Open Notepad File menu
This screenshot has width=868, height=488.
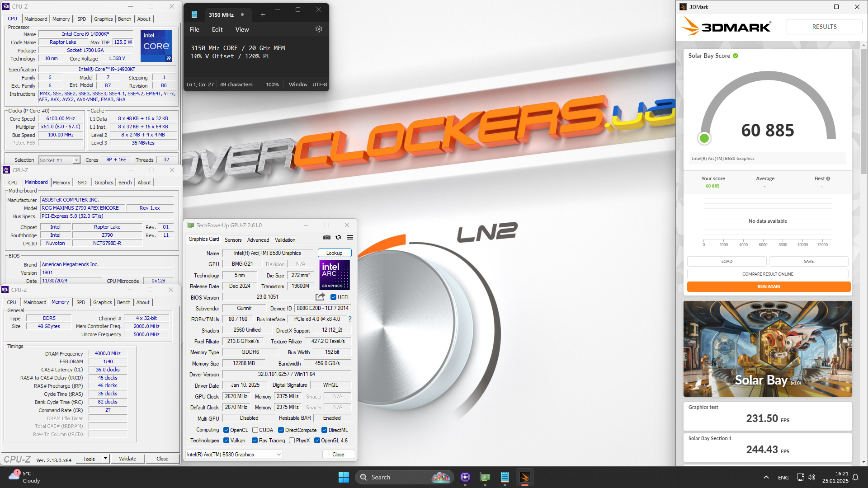(194, 29)
